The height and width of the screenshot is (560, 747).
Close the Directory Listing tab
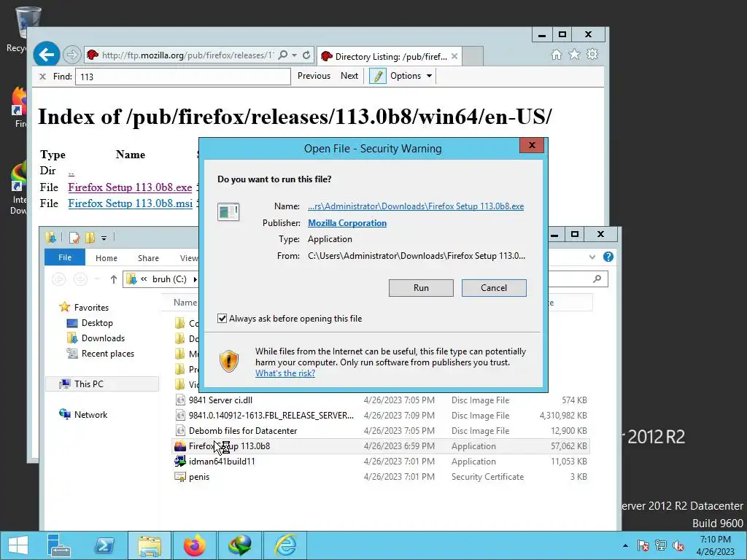pyautogui.click(x=454, y=56)
